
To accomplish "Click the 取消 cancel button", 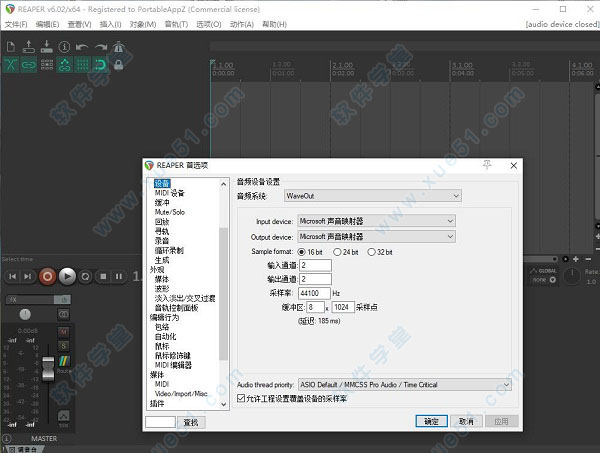I will (466, 421).
